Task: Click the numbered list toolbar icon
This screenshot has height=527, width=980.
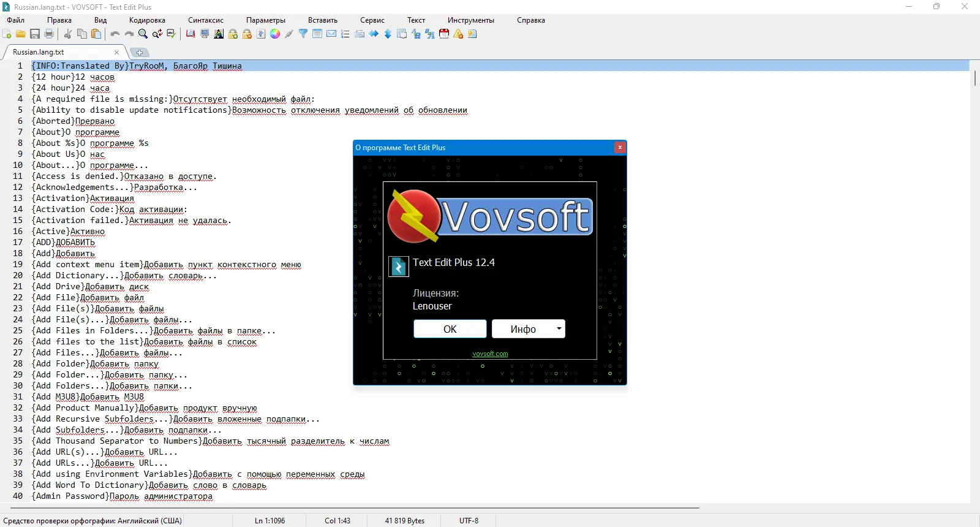Action: click(x=345, y=34)
